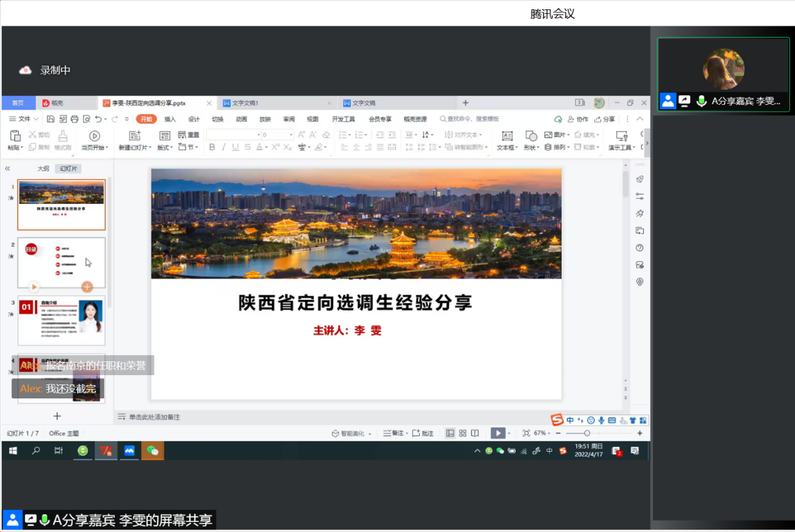Open WeChat from the Windows taskbar
This screenshot has height=532, width=795.
tap(153, 451)
